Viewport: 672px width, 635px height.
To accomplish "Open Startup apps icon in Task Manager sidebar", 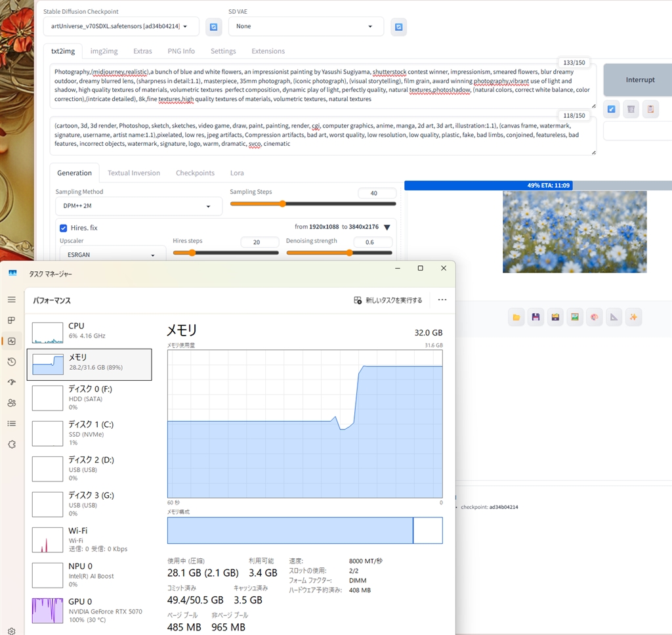I will (x=12, y=382).
